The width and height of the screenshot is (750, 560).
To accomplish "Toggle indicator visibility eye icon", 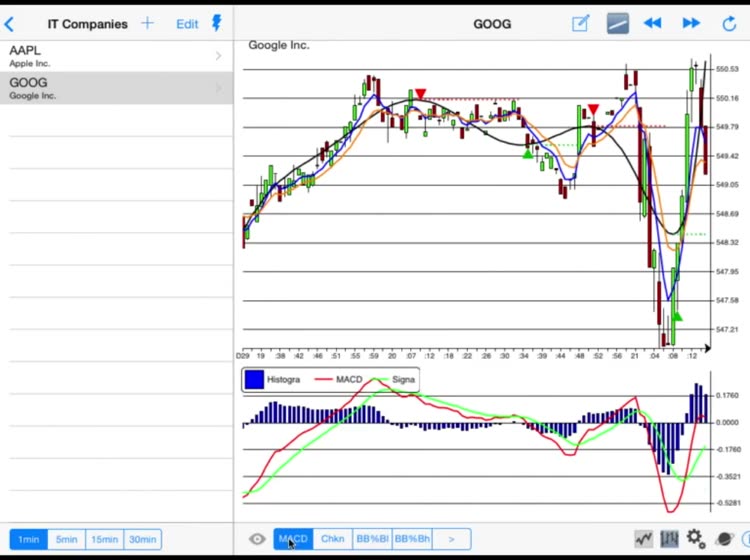I will 257,539.
